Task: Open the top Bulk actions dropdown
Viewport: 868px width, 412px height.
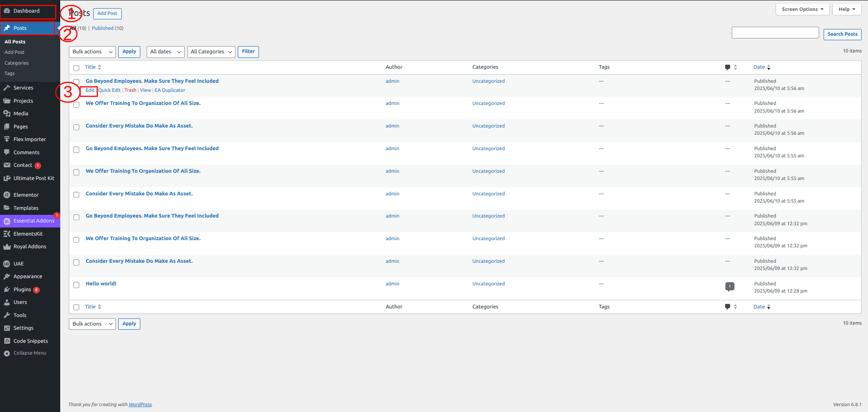Action: [x=92, y=52]
